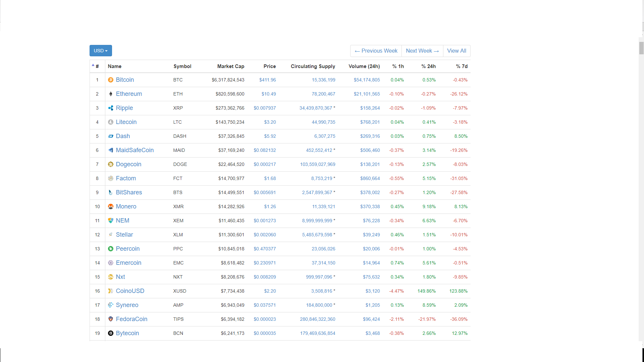Click the Emercoin logo icon
The height and width of the screenshot is (362, 644).
point(111,263)
